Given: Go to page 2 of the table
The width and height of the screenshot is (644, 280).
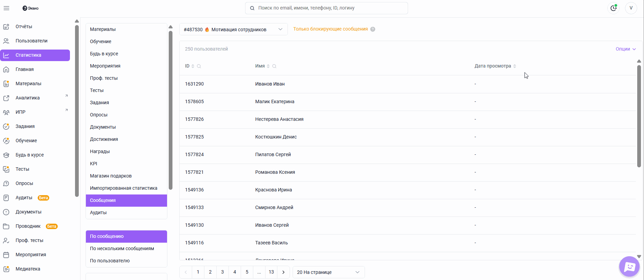Looking at the screenshot, I should tap(210, 272).
